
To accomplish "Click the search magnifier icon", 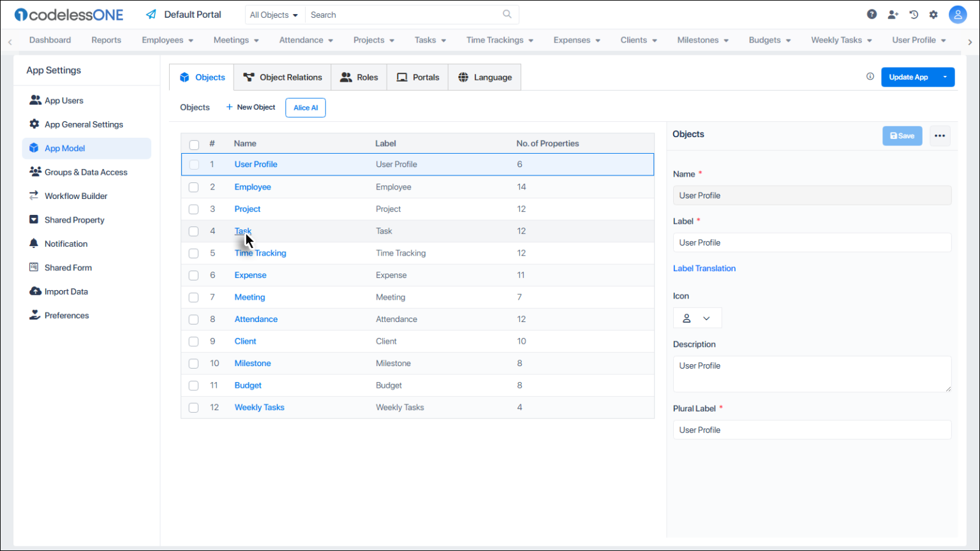I will (x=507, y=14).
